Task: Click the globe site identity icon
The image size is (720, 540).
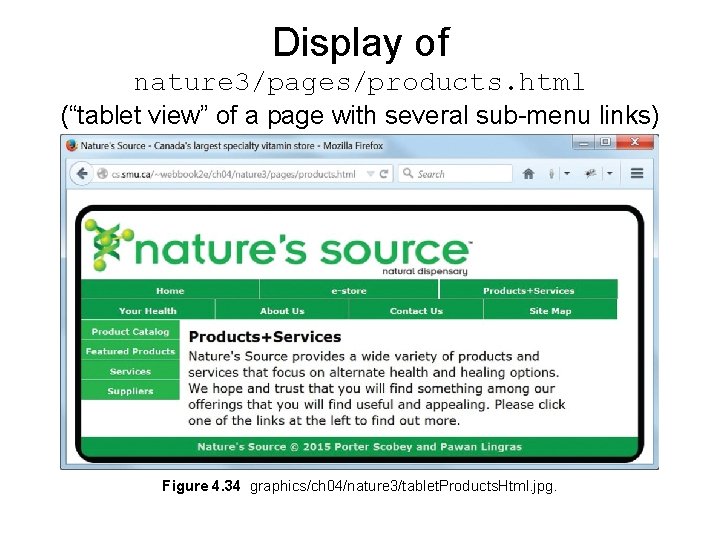Action: tap(102, 174)
